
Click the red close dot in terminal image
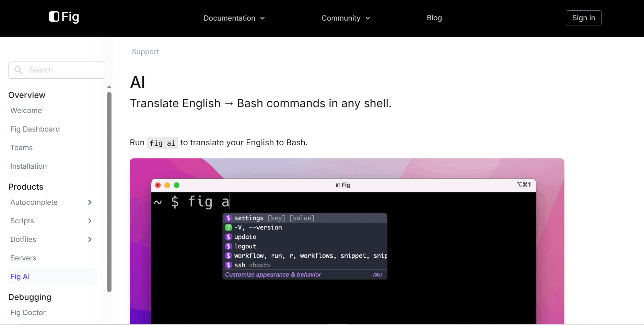[158, 185]
